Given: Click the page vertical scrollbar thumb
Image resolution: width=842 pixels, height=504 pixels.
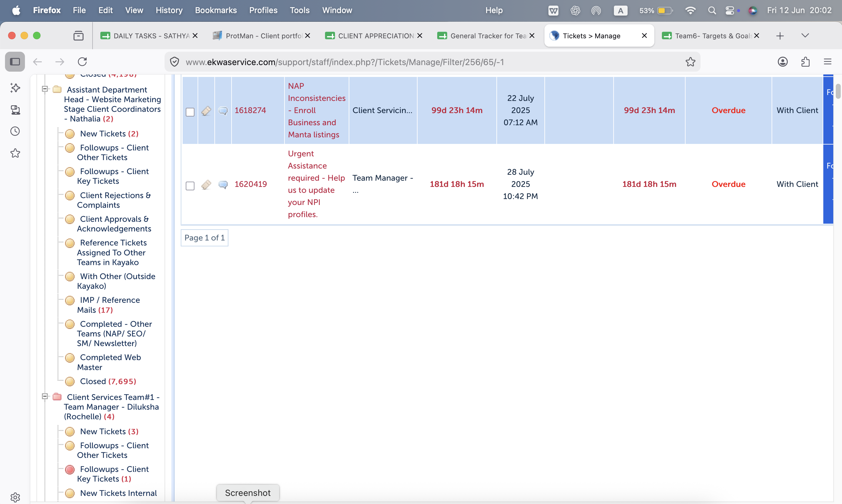Looking at the screenshot, I should pos(838,91).
